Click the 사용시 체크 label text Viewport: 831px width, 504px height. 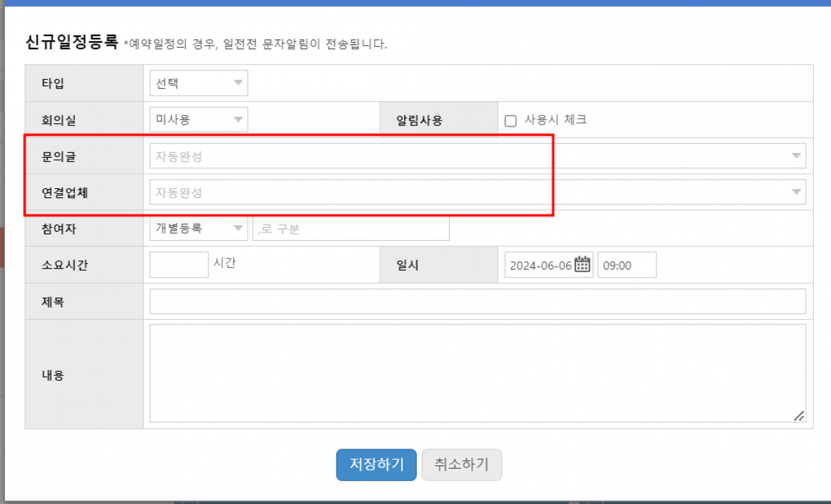(x=555, y=120)
